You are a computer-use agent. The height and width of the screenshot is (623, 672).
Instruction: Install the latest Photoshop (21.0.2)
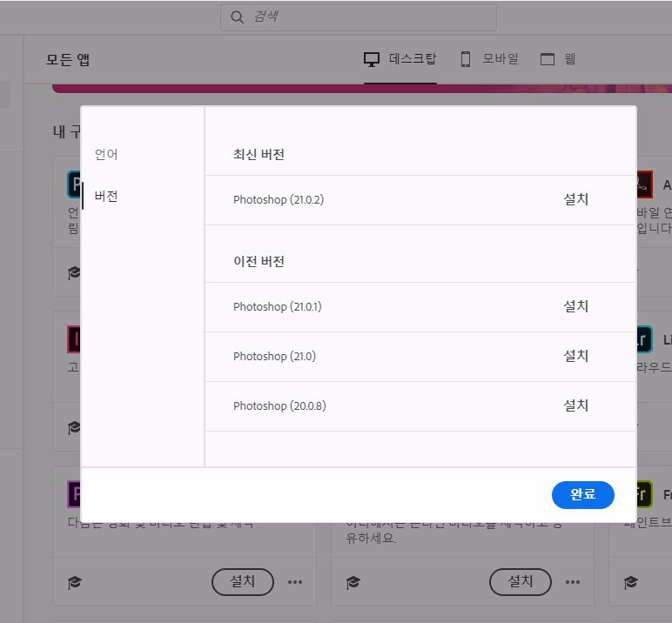575,199
